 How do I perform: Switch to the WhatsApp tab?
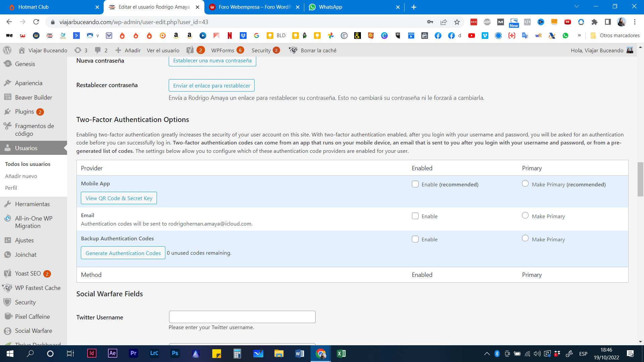[354, 7]
